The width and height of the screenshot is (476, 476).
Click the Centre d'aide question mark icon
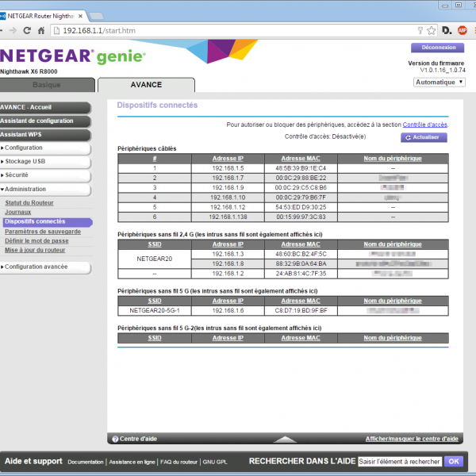pos(115,439)
